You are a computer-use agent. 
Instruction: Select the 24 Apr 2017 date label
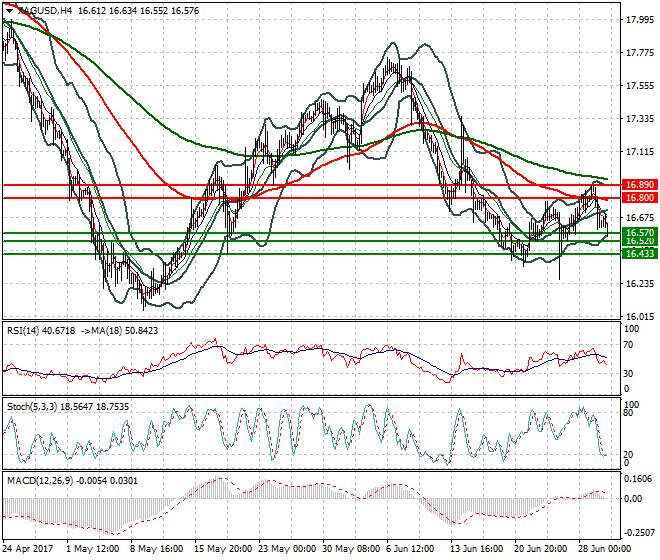point(28,549)
